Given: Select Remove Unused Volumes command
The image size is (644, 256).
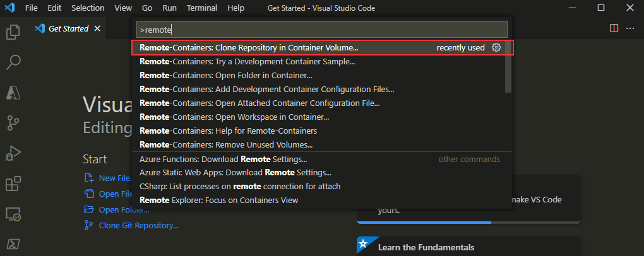Looking at the screenshot, I should coord(322,144).
